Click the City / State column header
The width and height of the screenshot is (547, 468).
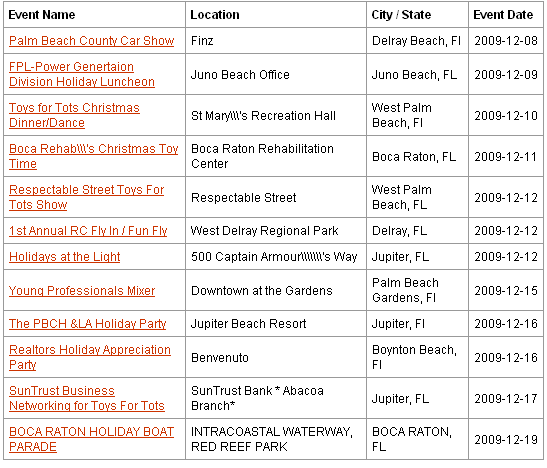pyautogui.click(x=417, y=15)
